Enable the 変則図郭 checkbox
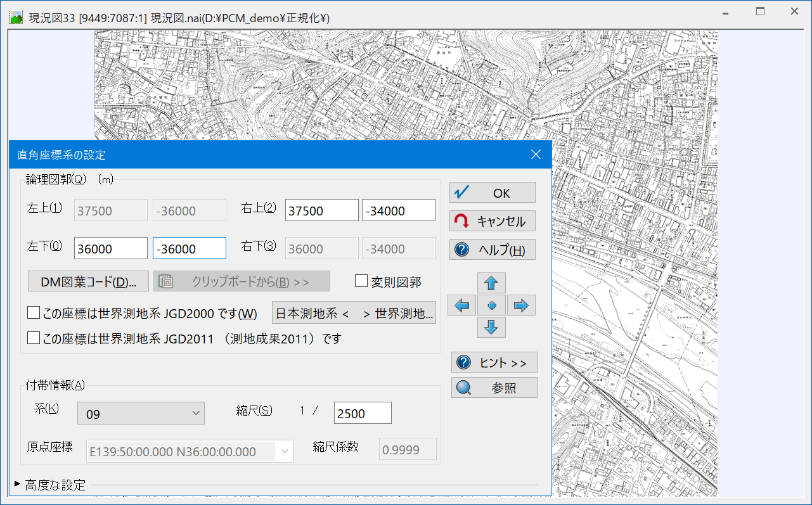The height and width of the screenshot is (505, 812). tap(361, 281)
